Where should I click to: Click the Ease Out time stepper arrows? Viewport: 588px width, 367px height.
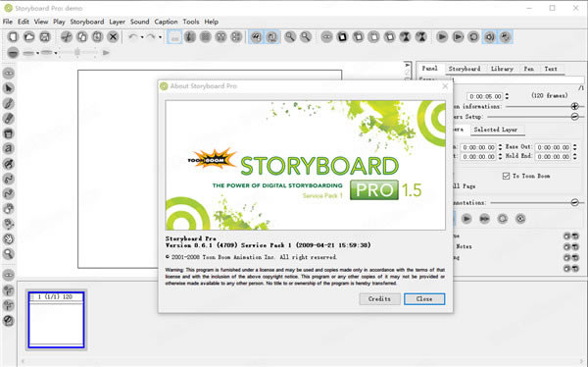575,147
